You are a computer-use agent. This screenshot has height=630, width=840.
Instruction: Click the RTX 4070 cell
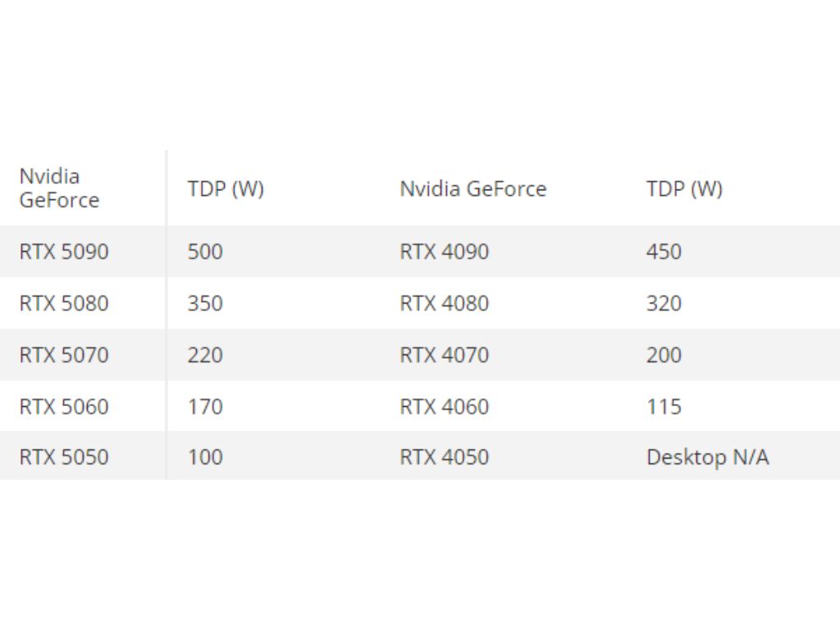(x=445, y=355)
